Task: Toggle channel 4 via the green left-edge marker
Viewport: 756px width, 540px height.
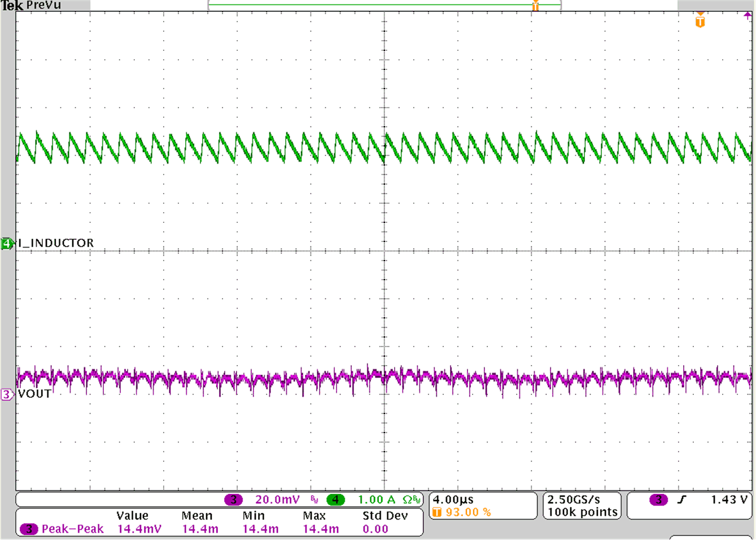Action: 6,243
